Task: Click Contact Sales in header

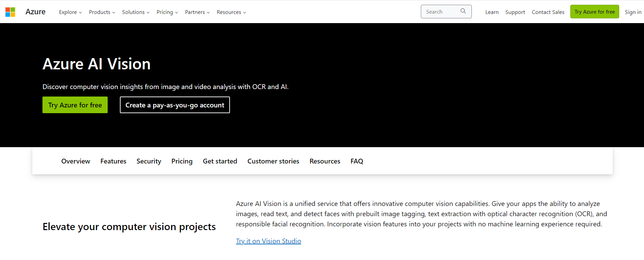Action: pos(548,12)
